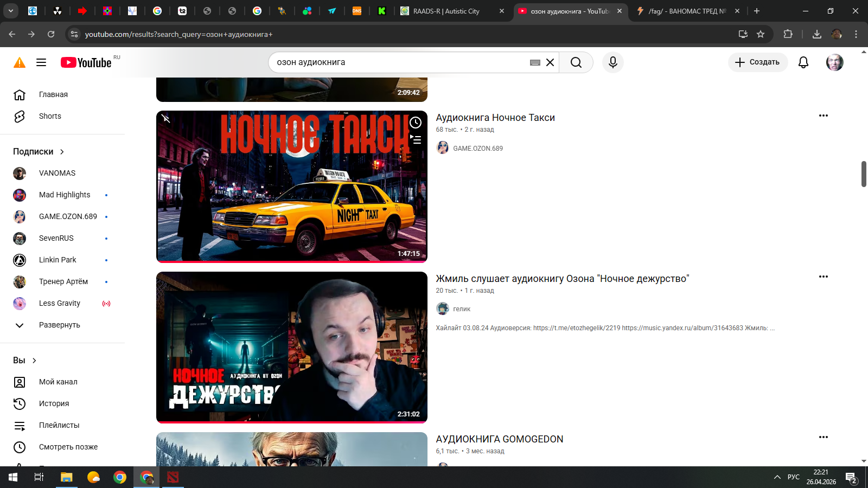868x488 pixels.
Task: Play the Ночное дежурство video thumbnail
Action: pyautogui.click(x=292, y=347)
